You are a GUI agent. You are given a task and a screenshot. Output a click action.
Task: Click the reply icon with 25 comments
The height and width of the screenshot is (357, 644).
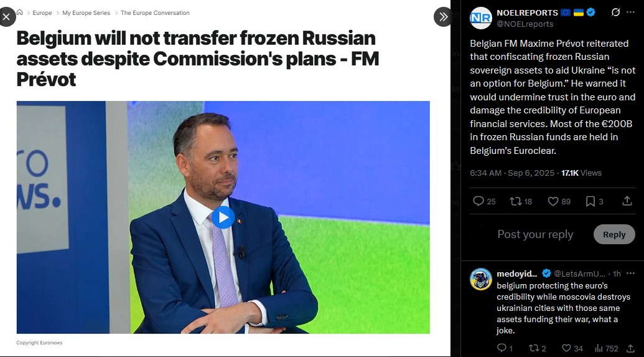click(484, 201)
